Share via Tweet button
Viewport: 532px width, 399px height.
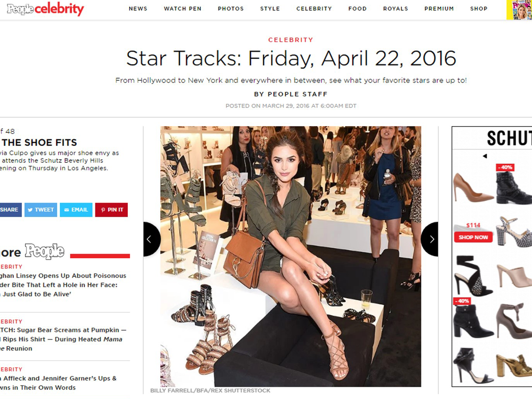[x=41, y=210]
